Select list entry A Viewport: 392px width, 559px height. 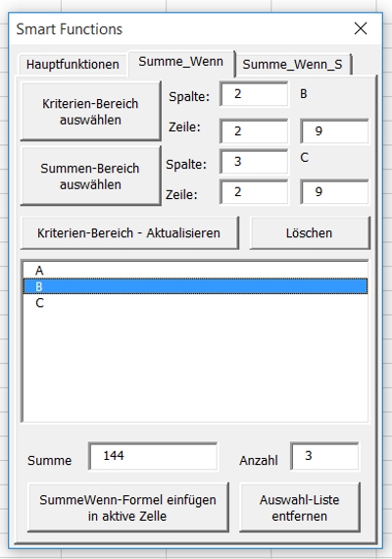[195, 271]
